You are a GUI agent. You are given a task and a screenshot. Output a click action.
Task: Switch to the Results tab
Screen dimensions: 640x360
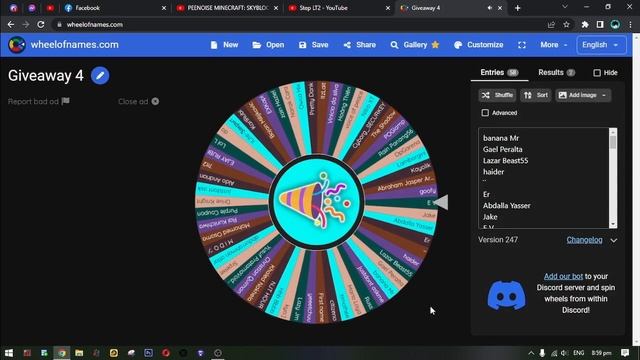556,73
